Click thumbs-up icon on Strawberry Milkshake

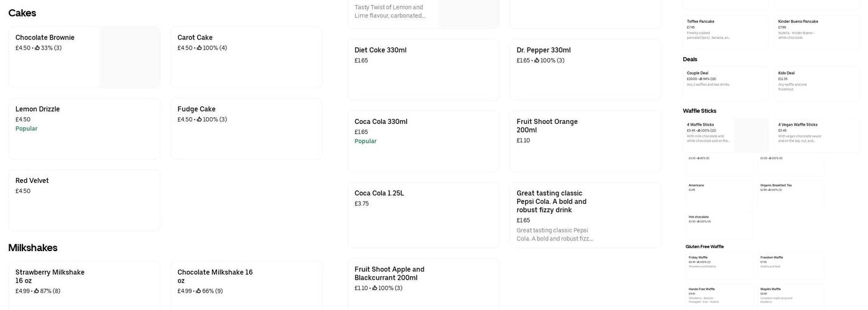coord(37,291)
